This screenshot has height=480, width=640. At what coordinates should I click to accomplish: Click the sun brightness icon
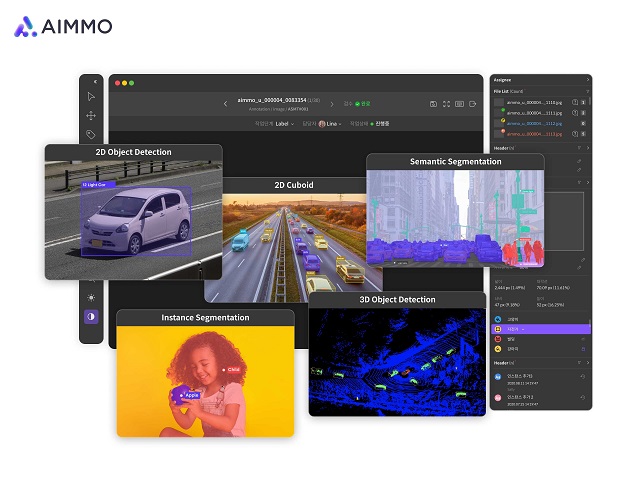click(x=91, y=298)
